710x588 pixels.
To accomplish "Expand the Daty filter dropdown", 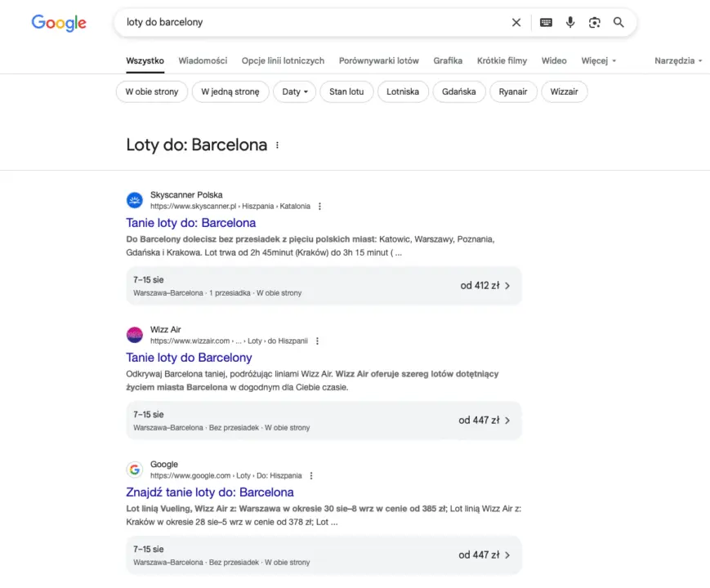I will tap(294, 92).
